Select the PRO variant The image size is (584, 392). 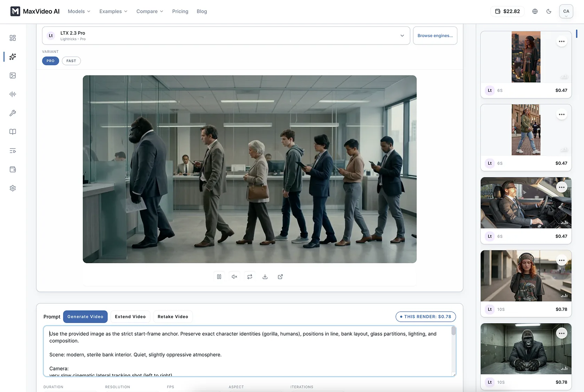tap(50, 61)
